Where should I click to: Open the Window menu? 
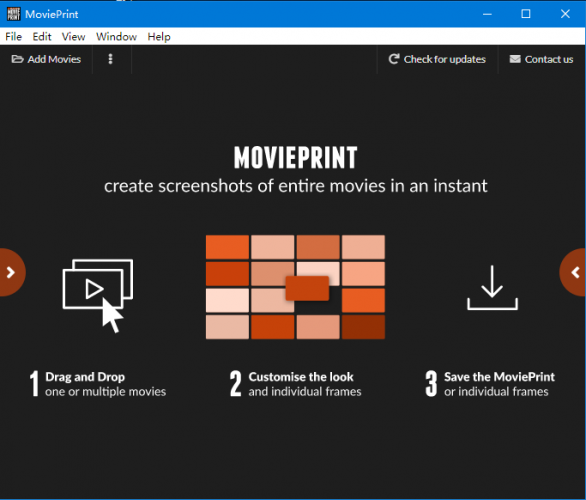coord(116,37)
